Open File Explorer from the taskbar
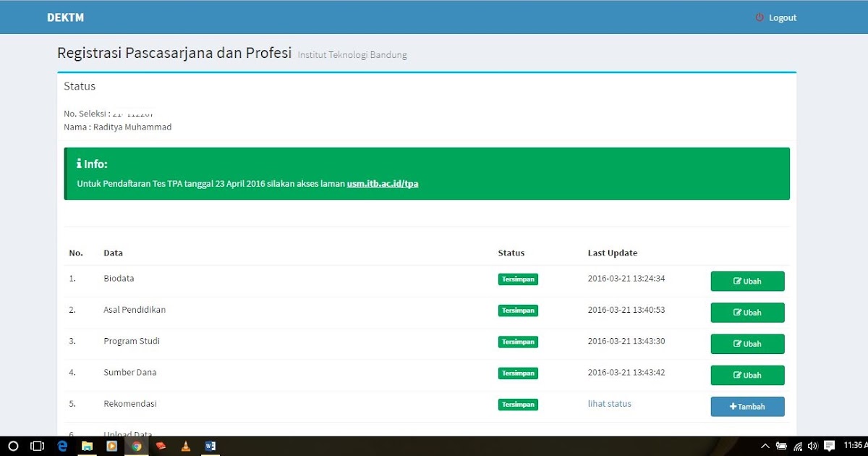The height and width of the screenshot is (456, 868). pyautogui.click(x=87, y=446)
